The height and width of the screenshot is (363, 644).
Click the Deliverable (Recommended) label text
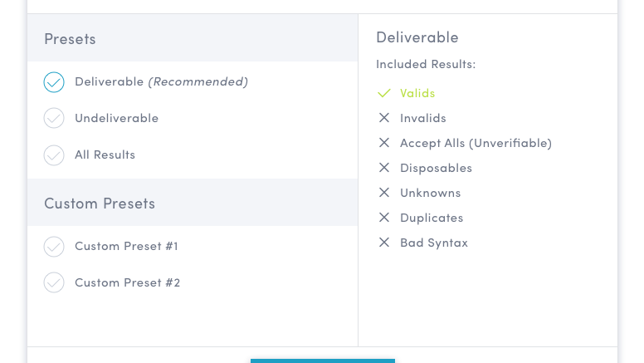pyautogui.click(x=161, y=81)
